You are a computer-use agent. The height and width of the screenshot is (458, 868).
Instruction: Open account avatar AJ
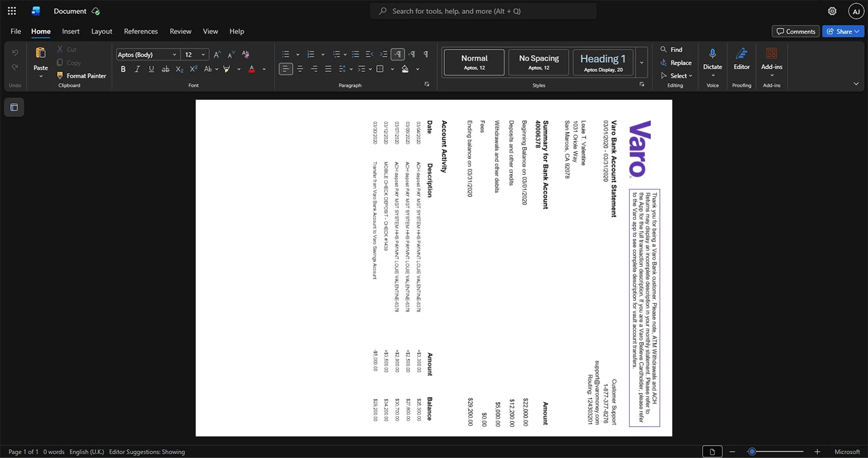[x=856, y=11]
